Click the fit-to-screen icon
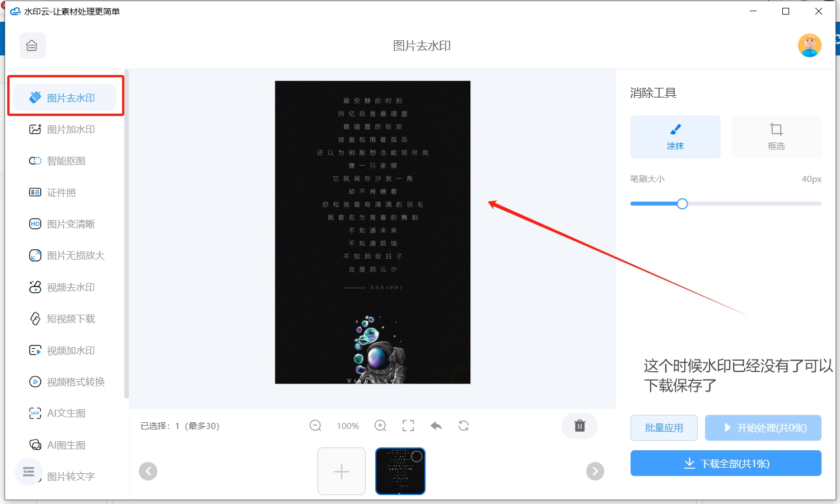 click(x=408, y=426)
